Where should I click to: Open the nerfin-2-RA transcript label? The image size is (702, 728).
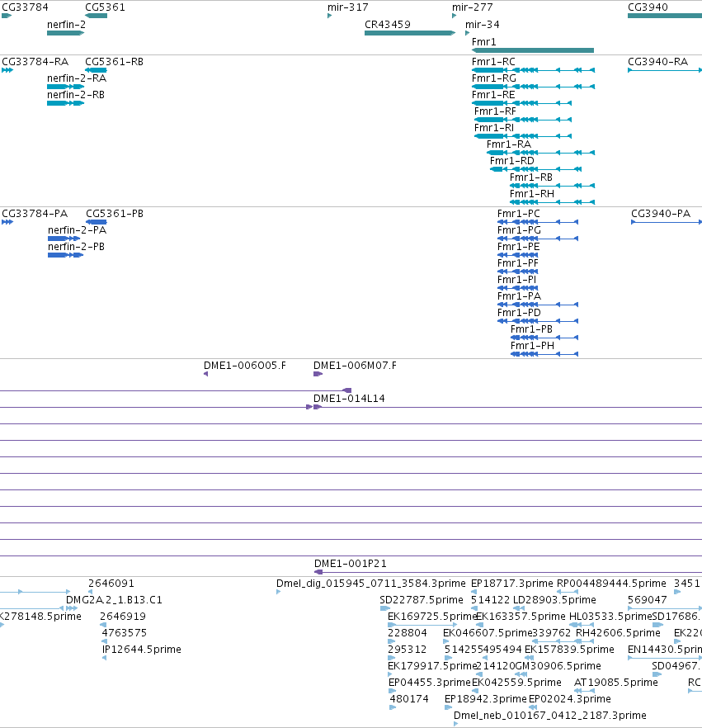tap(77, 78)
